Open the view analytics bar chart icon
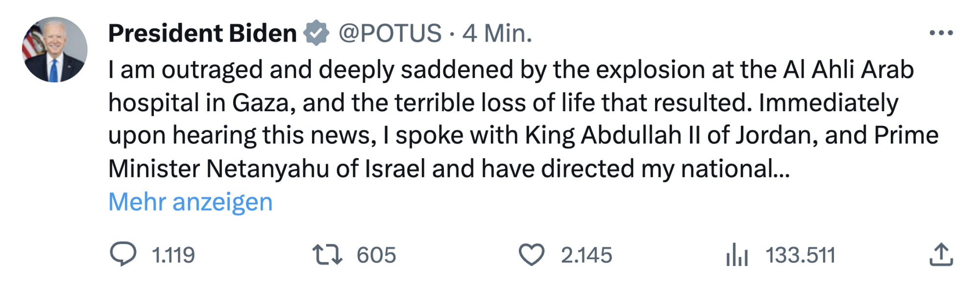Viewport: 980px width, 288px height. 737,255
